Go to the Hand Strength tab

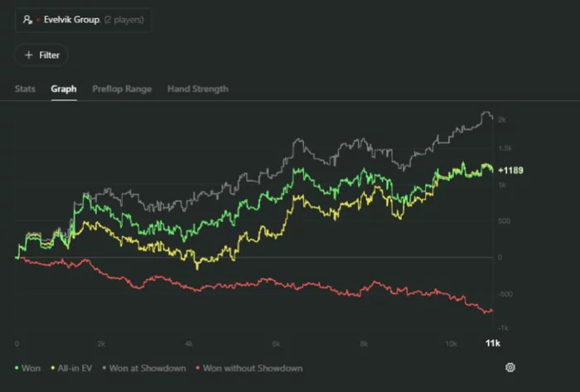[198, 89]
